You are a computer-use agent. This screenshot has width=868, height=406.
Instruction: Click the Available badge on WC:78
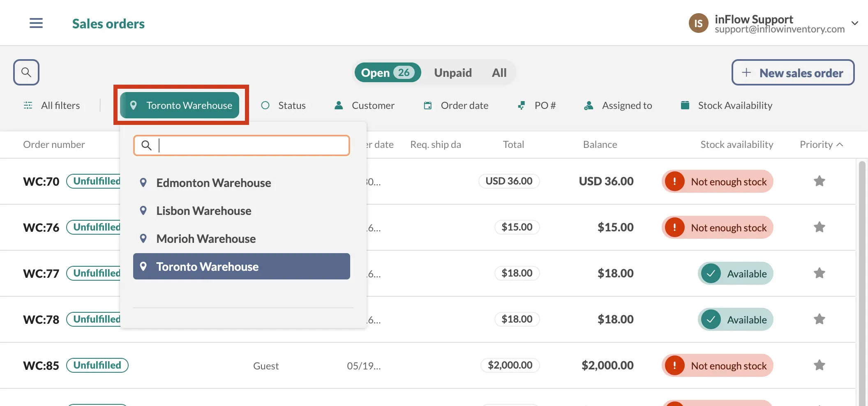tap(735, 320)
